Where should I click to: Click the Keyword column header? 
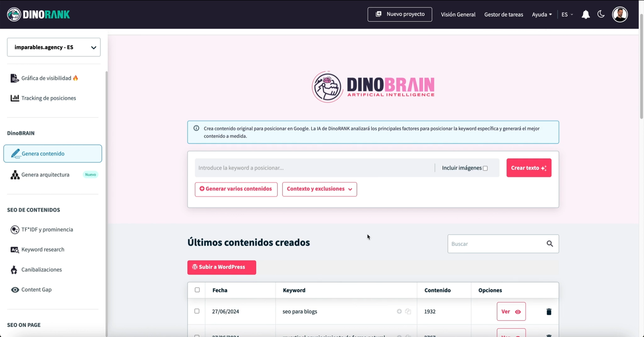294,290
